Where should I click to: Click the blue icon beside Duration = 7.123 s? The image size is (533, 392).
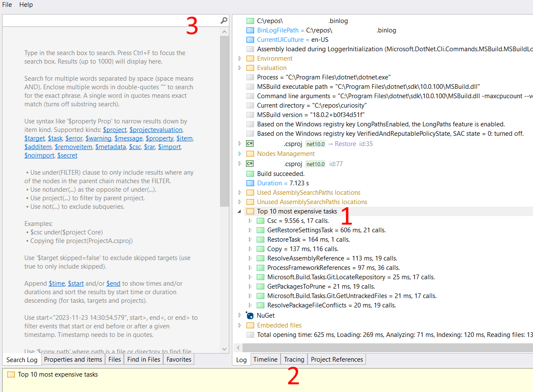click(x=250, y=183)
